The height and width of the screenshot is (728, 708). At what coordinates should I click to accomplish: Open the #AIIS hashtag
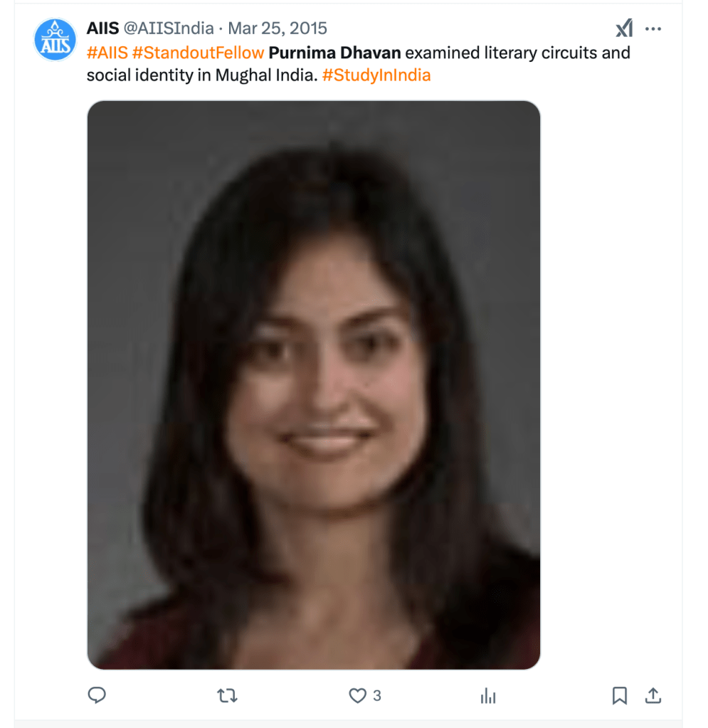coord(107,53)
